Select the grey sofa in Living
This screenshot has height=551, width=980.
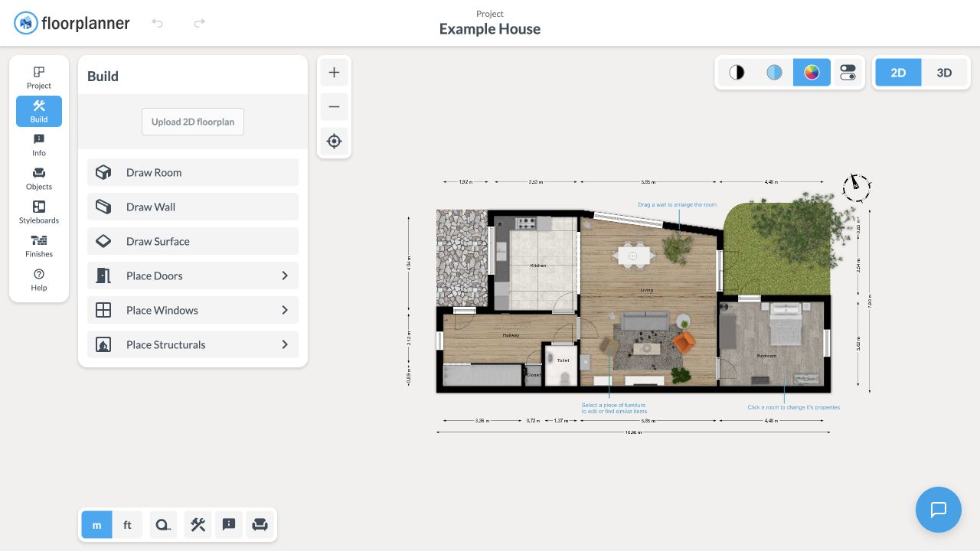[645, 320]
